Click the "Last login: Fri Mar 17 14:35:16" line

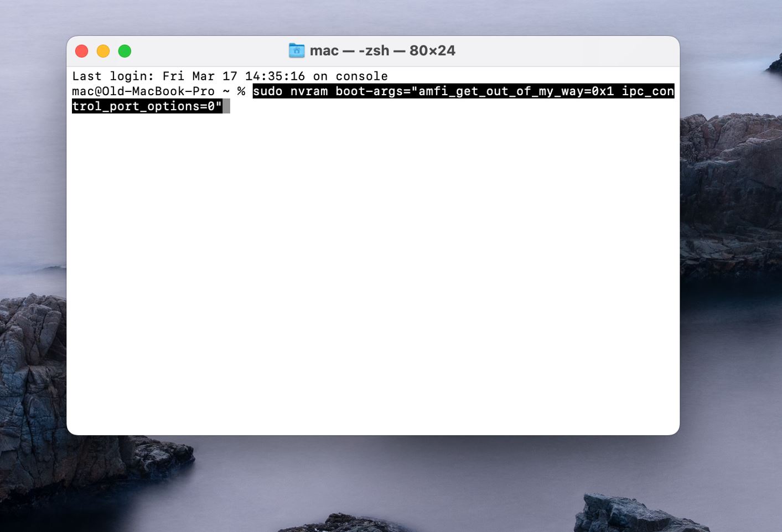pyautogui.click(x=230, y=76)
